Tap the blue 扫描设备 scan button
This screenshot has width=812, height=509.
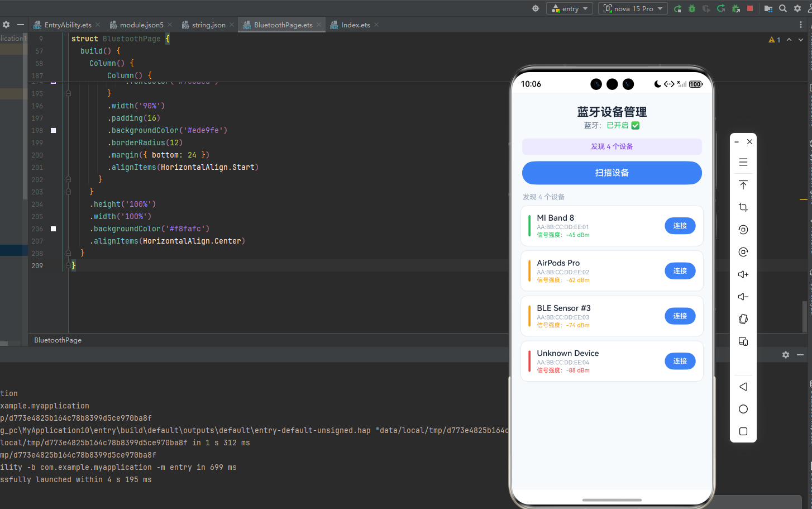(612, 173)
